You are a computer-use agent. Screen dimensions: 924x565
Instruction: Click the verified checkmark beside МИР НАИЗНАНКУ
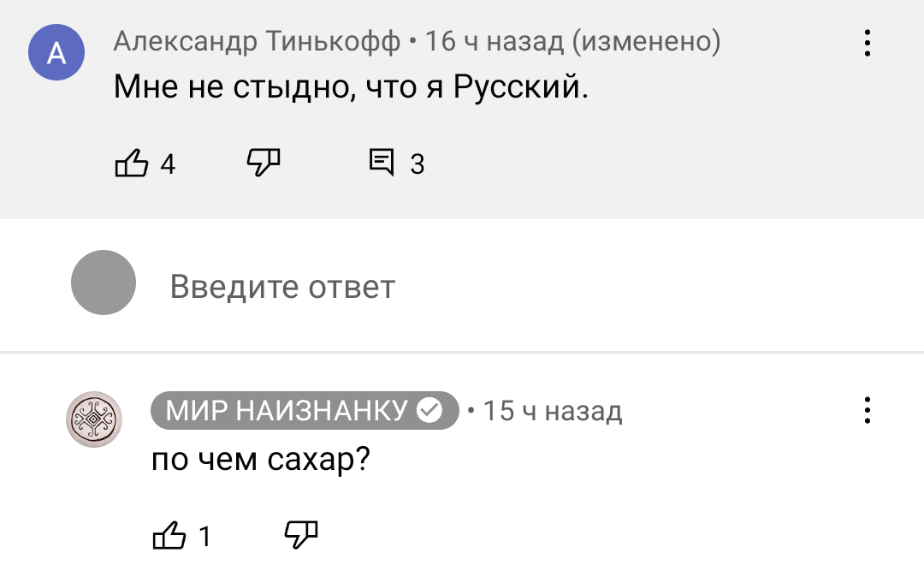[x=429, y=412]
